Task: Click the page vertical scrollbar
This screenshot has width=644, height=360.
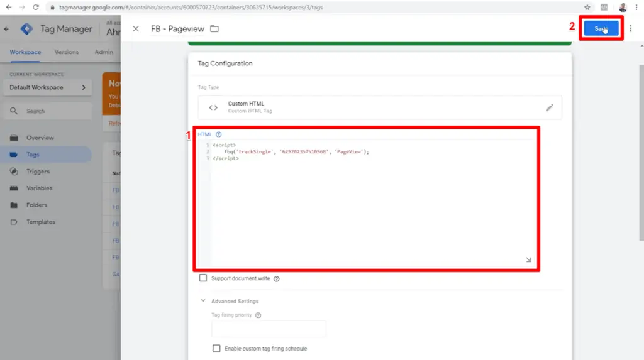Action: [x=641, y=152]
